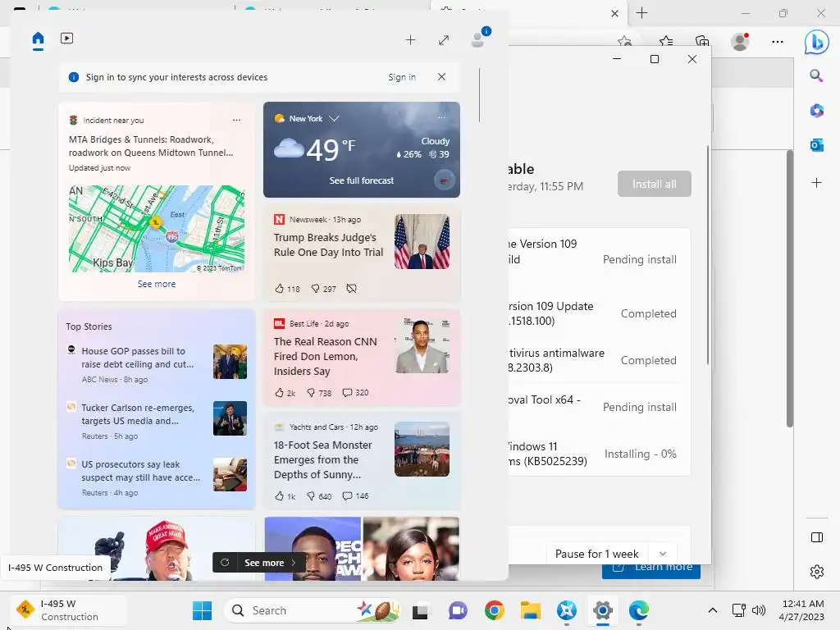The image size is (840, 630).
Task: Click the Install all button
Action: (654, 184)
